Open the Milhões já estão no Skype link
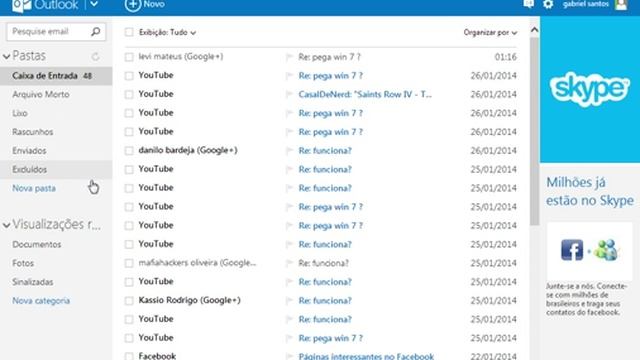The height and width of the screenshot is (360, 640). pyautogui.click(x=590, y=191)
